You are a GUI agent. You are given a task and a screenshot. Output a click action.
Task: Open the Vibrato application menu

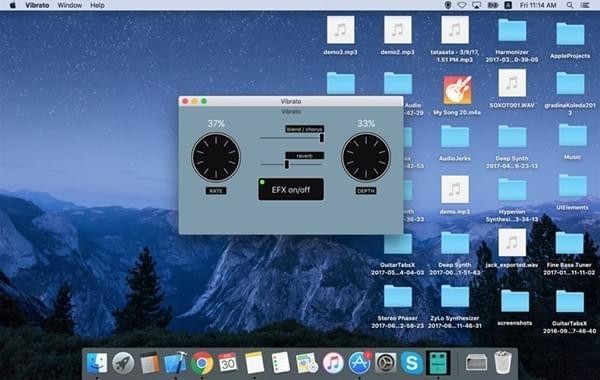(x=37, y=5)
